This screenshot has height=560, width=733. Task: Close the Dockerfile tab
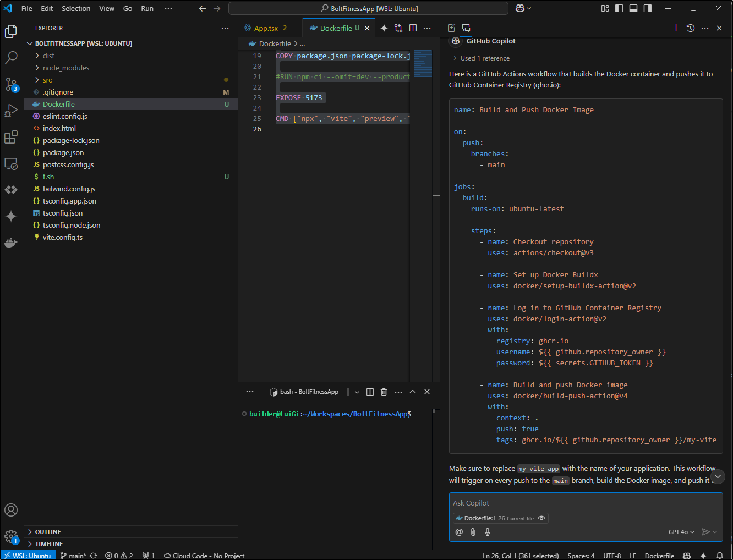(367, 28)
